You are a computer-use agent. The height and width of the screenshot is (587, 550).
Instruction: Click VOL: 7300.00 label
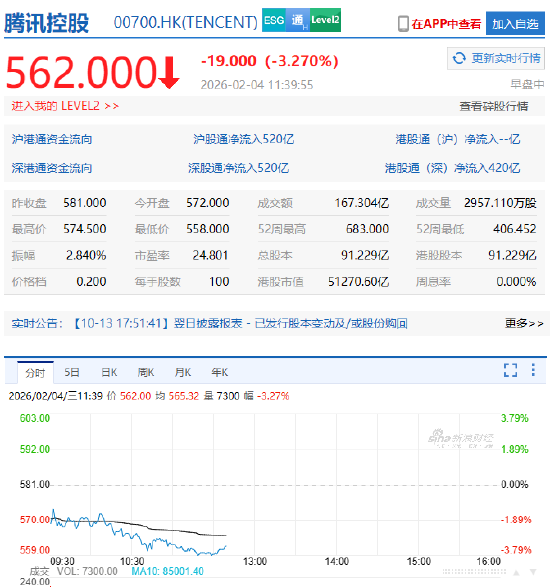(87, 571)
